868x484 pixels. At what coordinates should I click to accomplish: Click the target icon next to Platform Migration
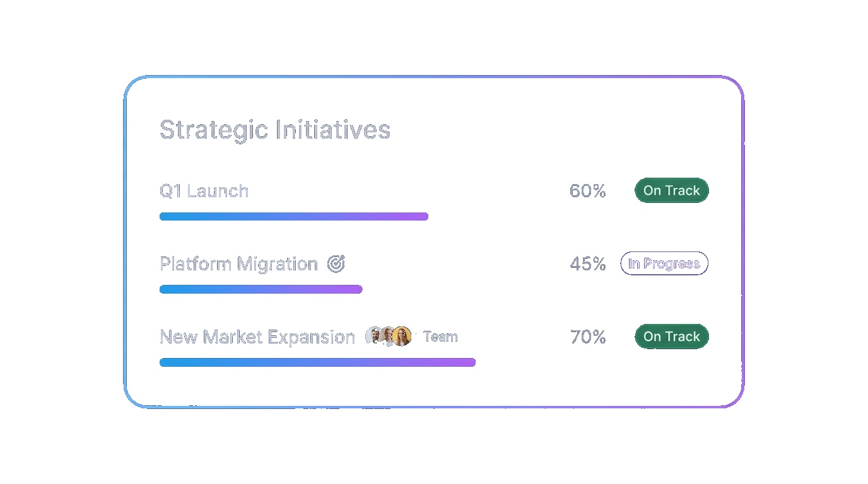click(336, 263)
